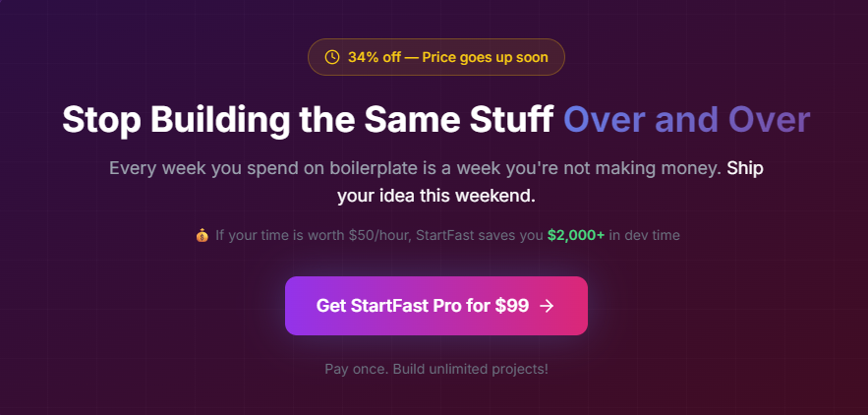
Task: Click the "Price goes up soon" badge text
Action: [485, 57]
